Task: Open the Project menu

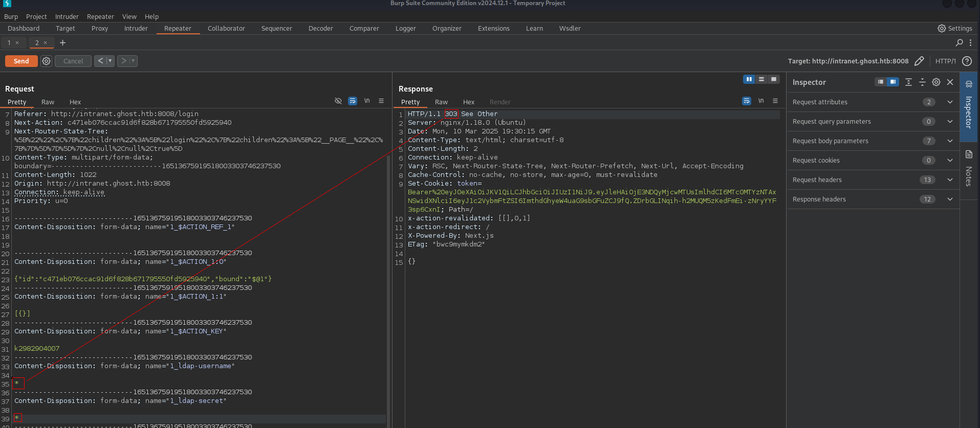Action: 36,16
